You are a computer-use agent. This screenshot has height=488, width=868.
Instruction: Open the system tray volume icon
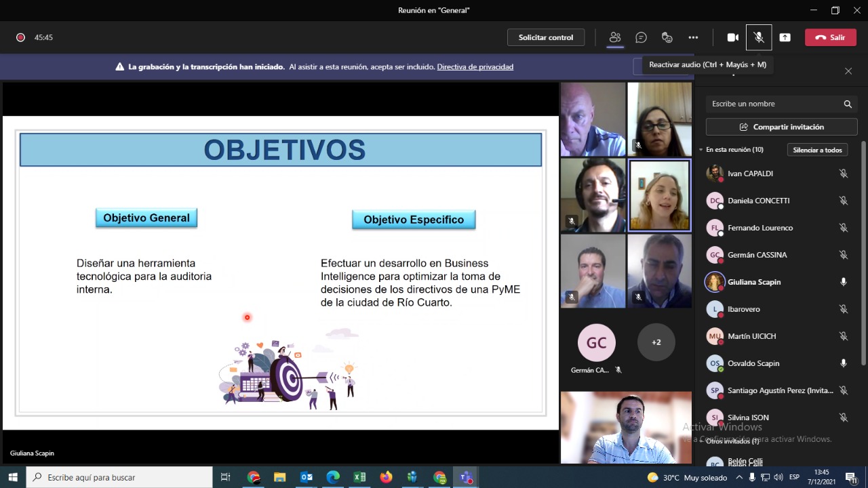point(778,477)
